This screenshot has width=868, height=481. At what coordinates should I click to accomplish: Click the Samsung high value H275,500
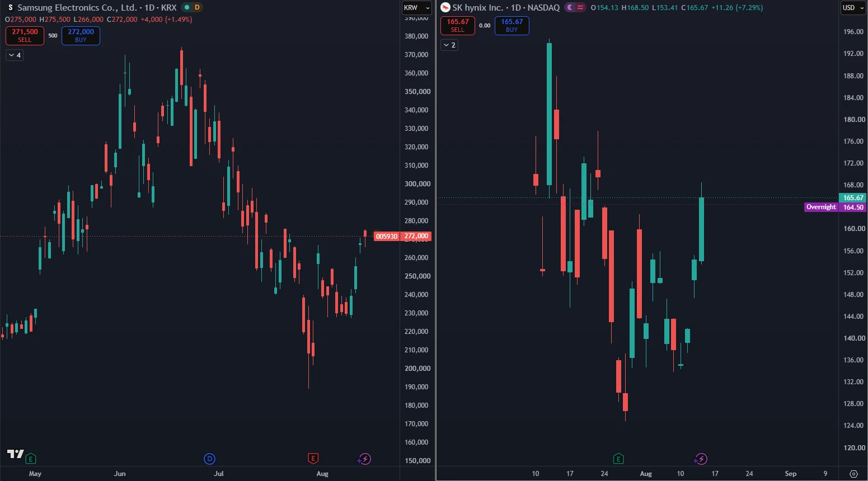click(x=55, y=20)
